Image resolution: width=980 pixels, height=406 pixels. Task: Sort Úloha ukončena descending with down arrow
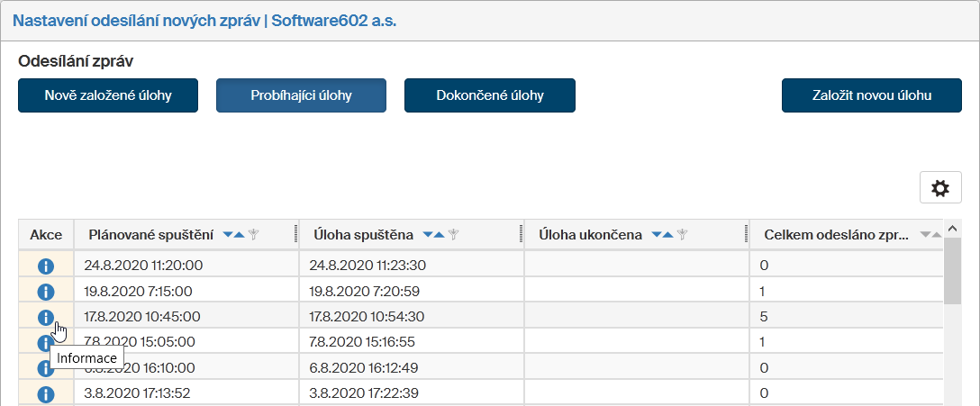pyautogui.click(x=657, y=235)
